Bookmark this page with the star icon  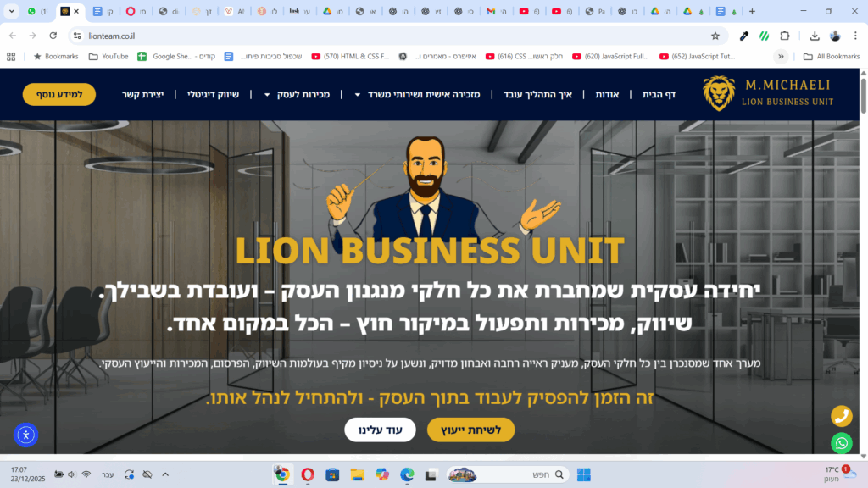click(x=715, y=36)
